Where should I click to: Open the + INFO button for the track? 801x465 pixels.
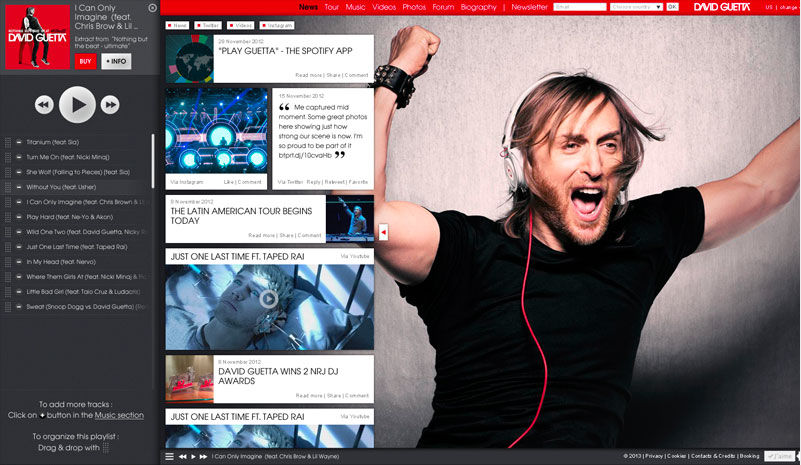tap(116, 61)
